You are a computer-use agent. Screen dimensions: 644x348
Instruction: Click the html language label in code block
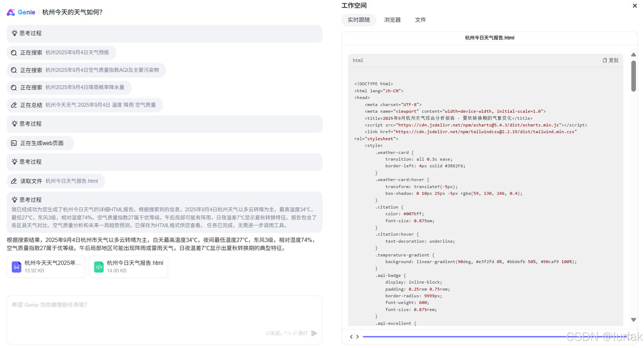[x=358, y=61]
